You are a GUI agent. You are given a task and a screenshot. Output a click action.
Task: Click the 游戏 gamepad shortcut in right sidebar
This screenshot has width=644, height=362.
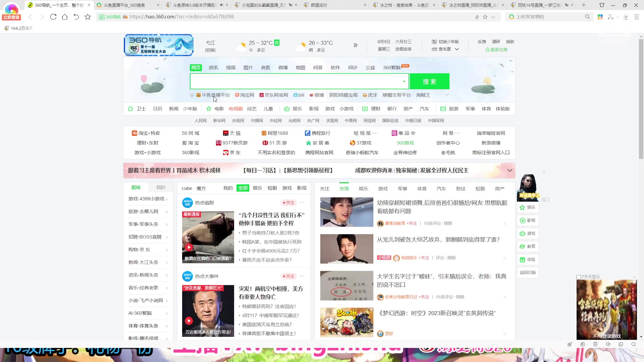528,234
